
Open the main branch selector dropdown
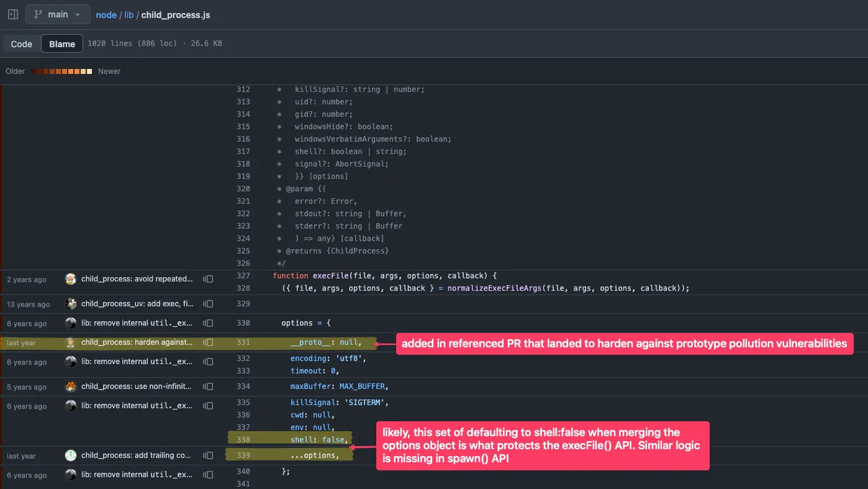point(58,14)
